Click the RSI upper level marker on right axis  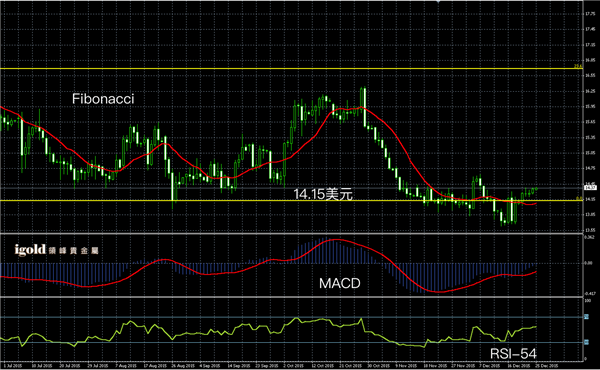(x=586, y=317)
